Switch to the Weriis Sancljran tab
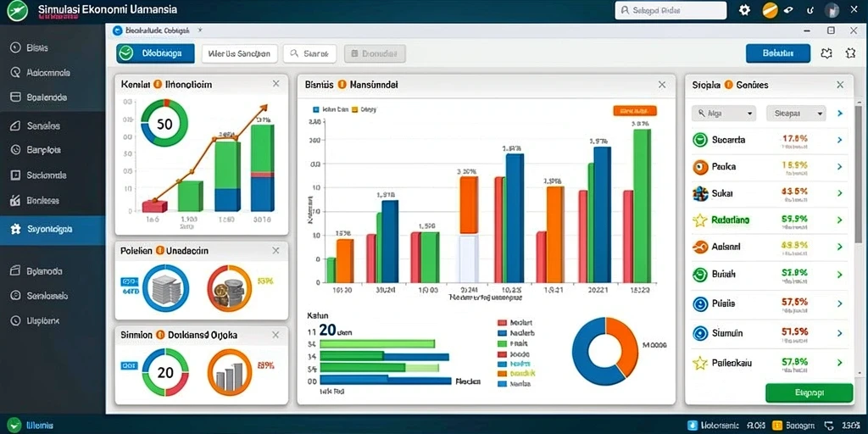 click(239, 53)
